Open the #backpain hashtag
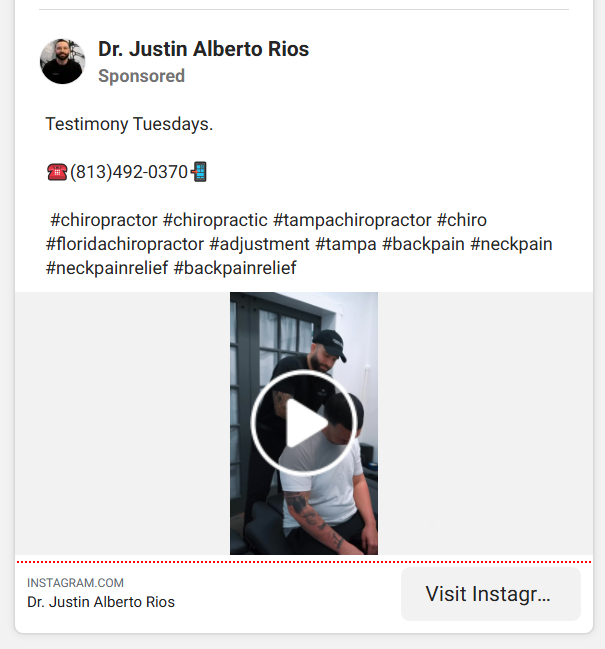605x649 pixels. tap(423, 244)
